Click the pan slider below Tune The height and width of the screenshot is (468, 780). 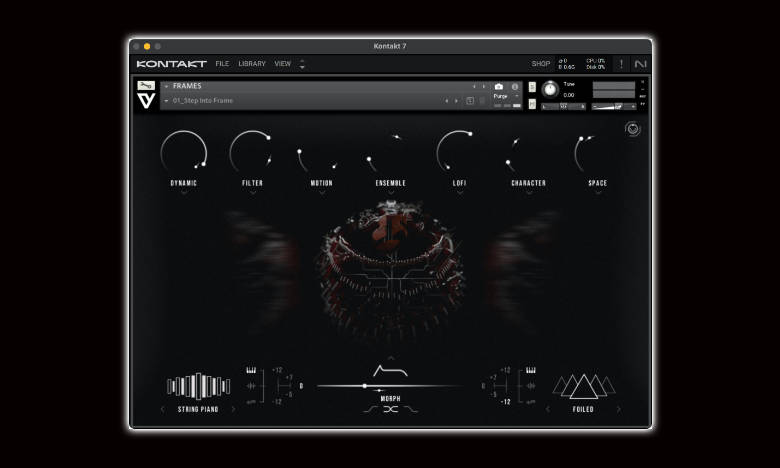pos(564,106)
